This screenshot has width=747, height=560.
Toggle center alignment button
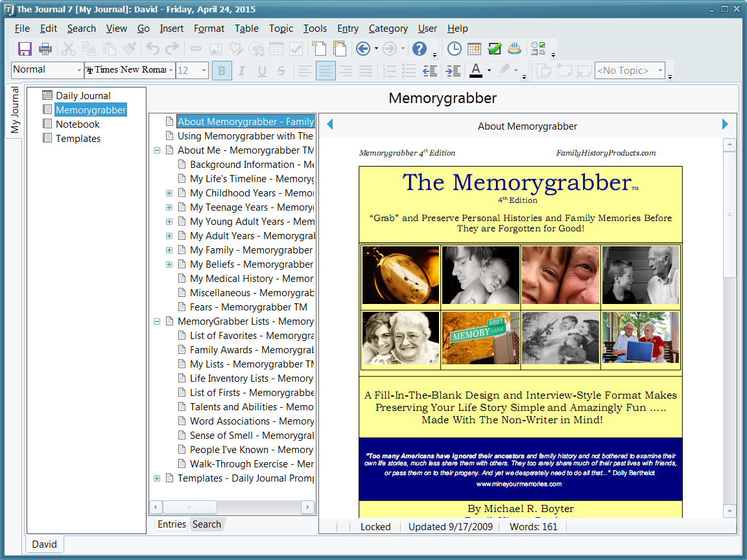tap(326, 71)
